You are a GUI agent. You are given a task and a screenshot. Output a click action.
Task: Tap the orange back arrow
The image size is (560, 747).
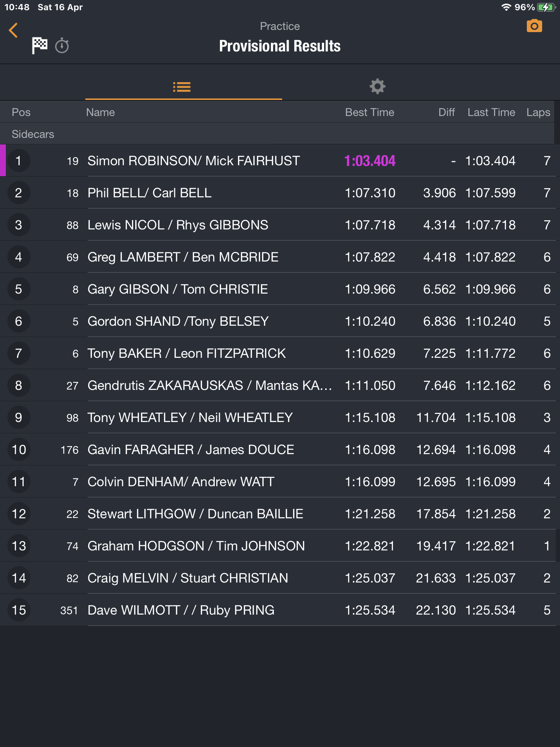(13, 30)
